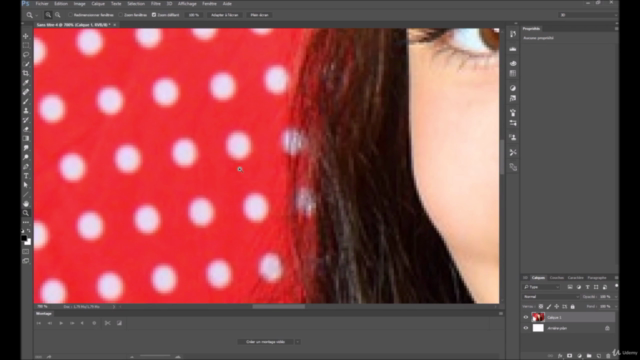Viewport: 640px width, 360px height.
Task: Select the Rectangular Marquee tool
Action: (26, 45)
